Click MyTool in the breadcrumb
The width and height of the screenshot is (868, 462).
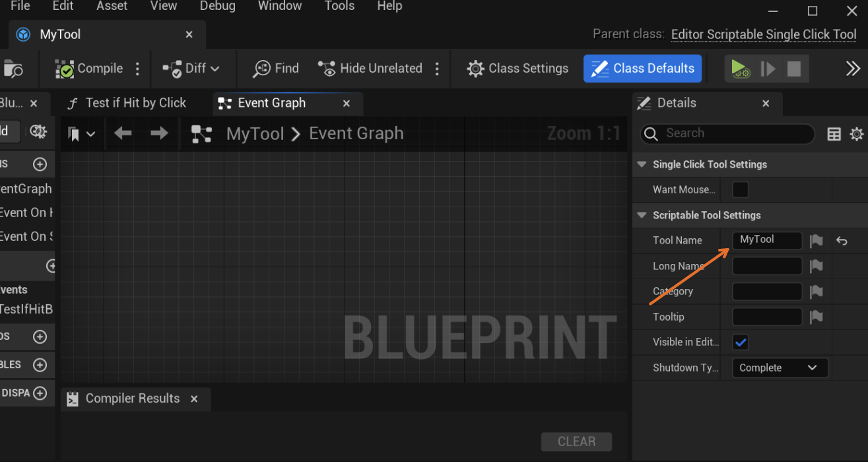tap(255, 134)
